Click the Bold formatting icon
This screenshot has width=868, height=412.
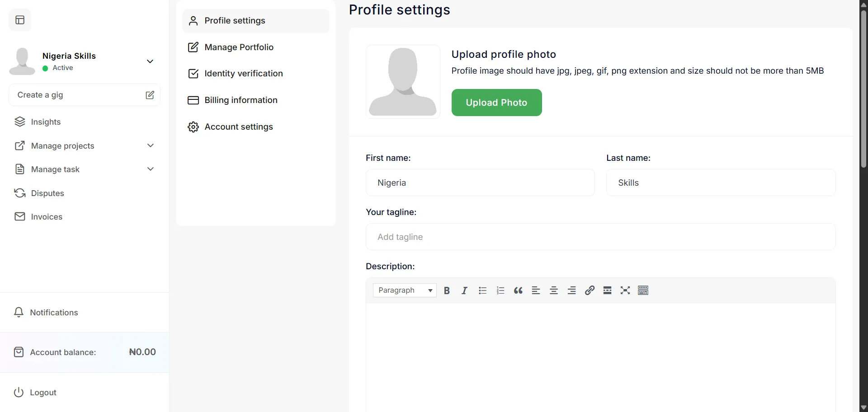447,290
